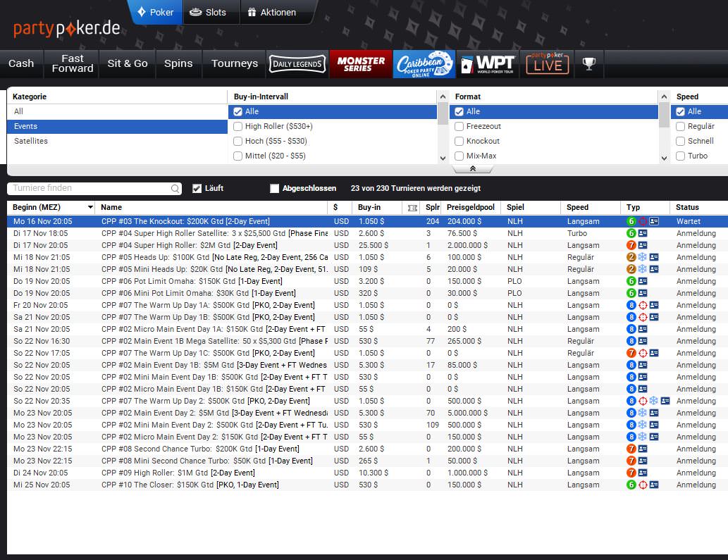Uncheck the Läuft checkbox
728x560 pixels.
click(x=197, y=189)
